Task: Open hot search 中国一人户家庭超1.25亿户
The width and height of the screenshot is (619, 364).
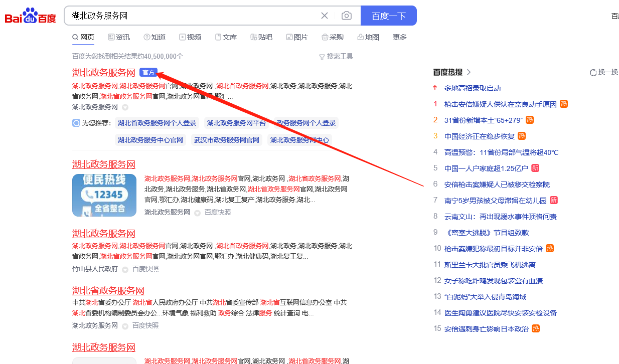Action: 486,168
